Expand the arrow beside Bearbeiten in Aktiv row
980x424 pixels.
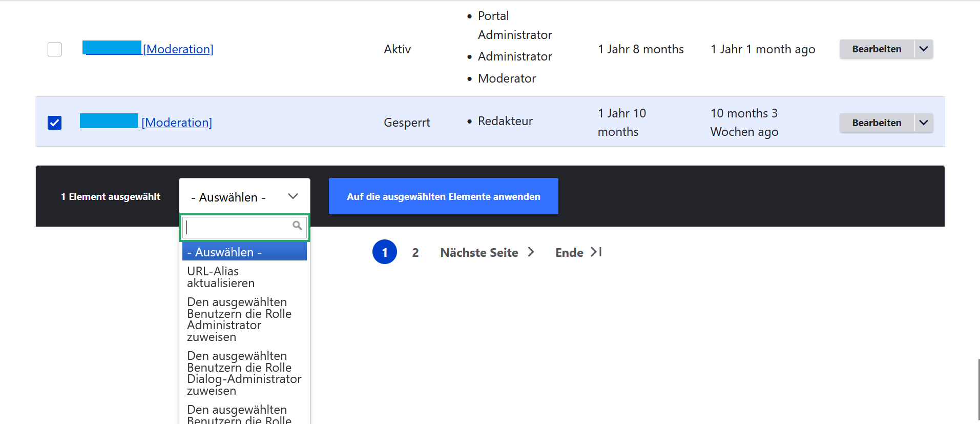coord(924,49)
